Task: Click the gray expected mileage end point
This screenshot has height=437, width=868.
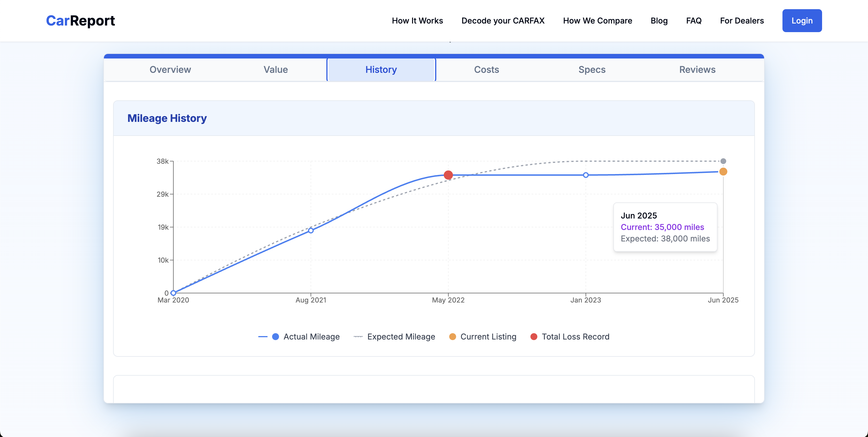Action: [x=723, y=161]
